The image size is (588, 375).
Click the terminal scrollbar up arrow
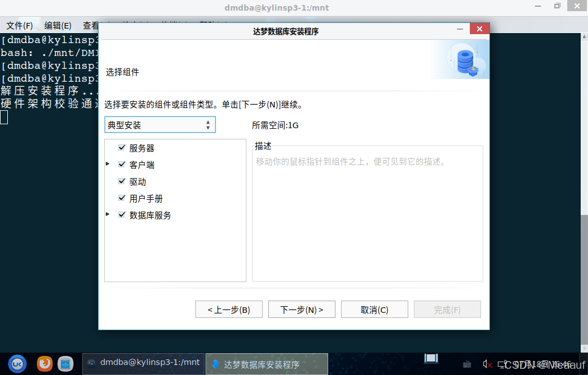(584, 37)
